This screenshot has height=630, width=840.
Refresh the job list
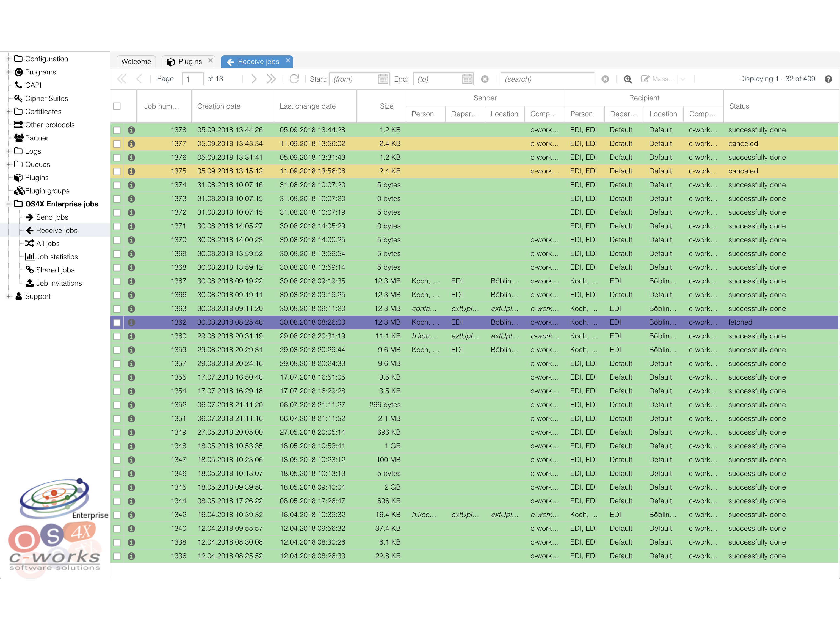294,79
